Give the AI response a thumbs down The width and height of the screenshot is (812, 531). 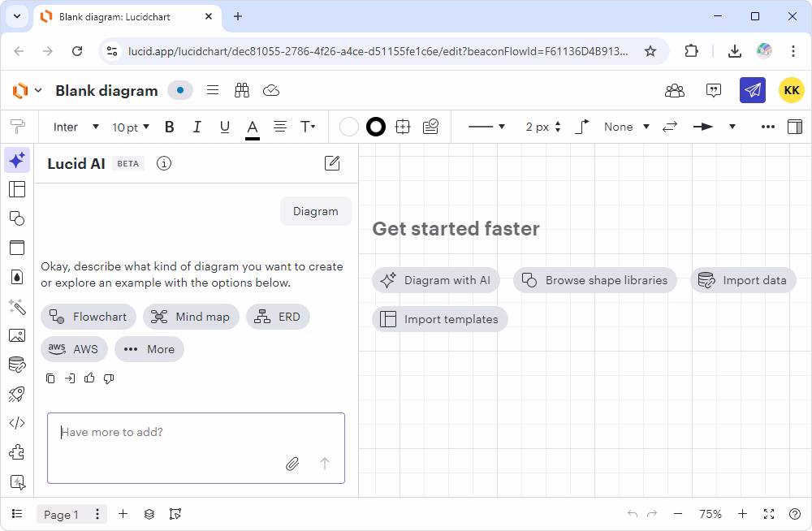click(x=109, y=378)
